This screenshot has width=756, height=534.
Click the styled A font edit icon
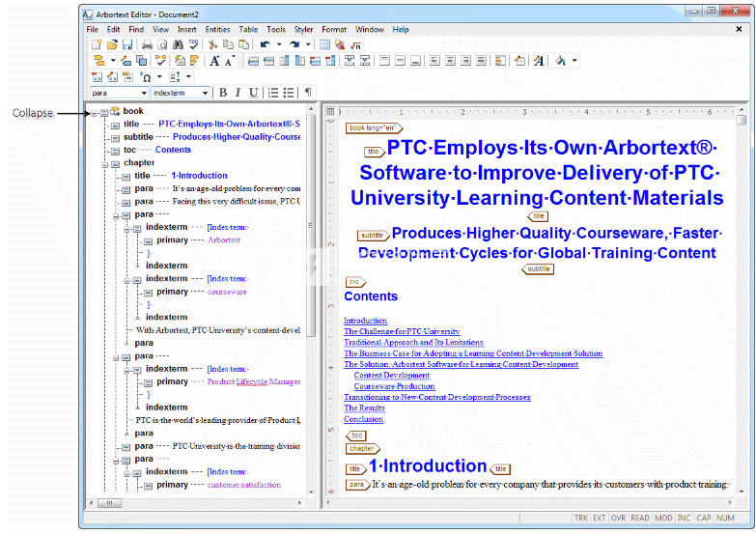point(539,61)
